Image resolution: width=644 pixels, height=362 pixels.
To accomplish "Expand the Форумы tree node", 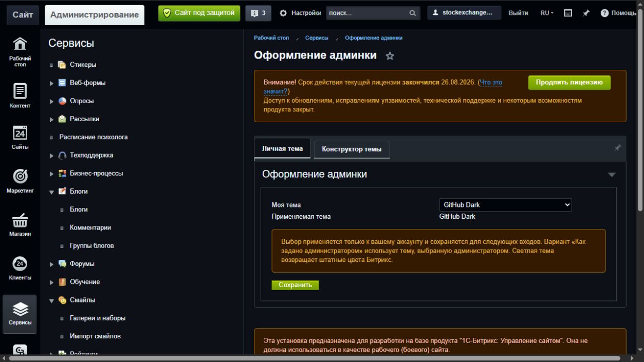I will [x=51, y=264].
